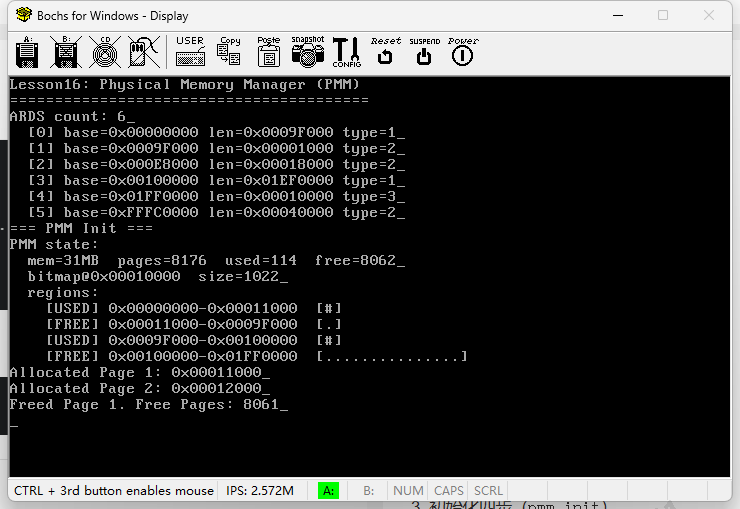
Task: Click the green A: status indicator
Action: [328, 491]
